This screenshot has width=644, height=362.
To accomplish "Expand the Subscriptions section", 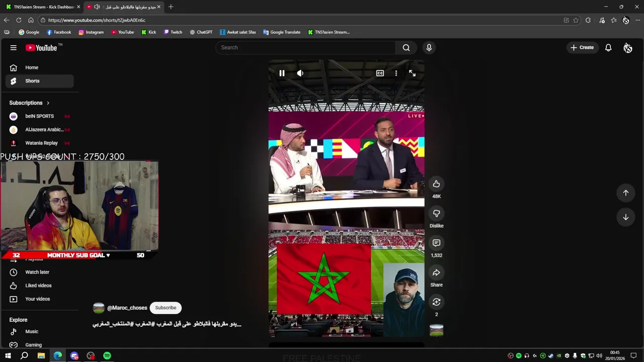I will 30,103.
